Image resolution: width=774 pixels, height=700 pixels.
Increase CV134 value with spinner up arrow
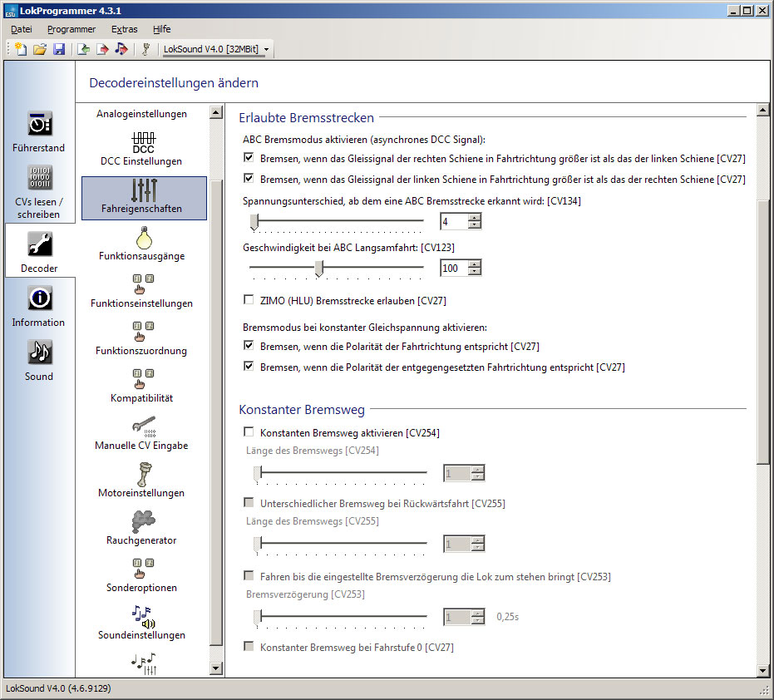[475, 218]
